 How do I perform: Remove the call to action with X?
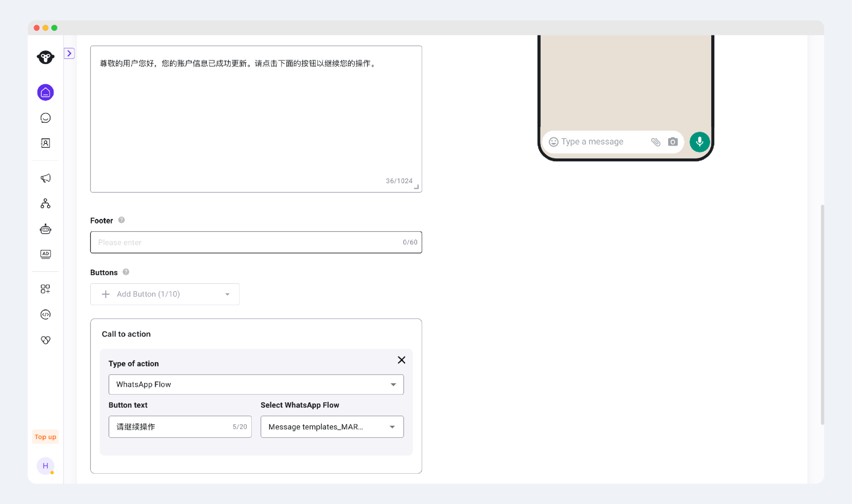click(401, 360)
